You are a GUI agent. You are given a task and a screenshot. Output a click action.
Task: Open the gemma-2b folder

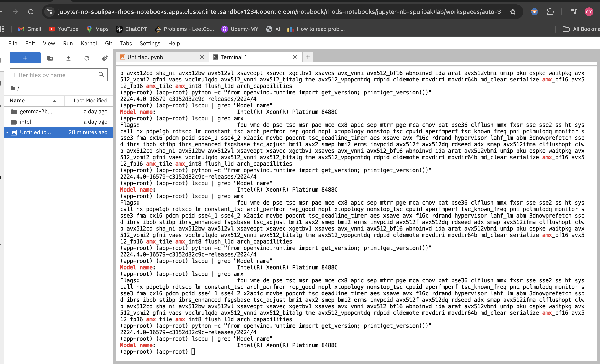(x=36, y=112)
